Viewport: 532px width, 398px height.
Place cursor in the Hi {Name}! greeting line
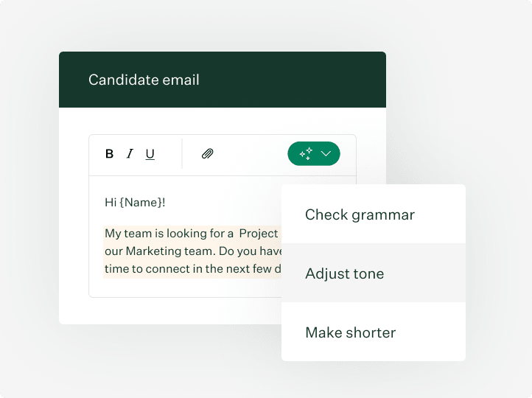coord(135,202)
